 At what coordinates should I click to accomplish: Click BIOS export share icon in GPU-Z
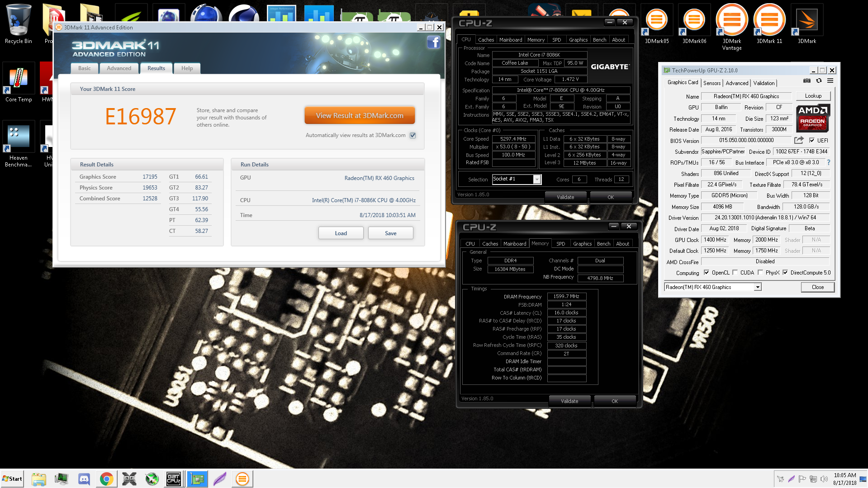point(799,140)
